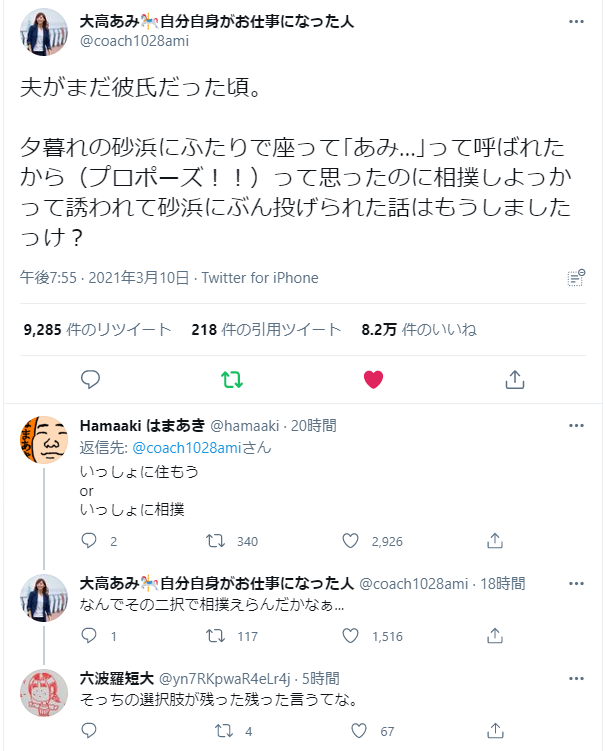
Task: Reply to Hamaaki's tweet
Action: point(89,541)
